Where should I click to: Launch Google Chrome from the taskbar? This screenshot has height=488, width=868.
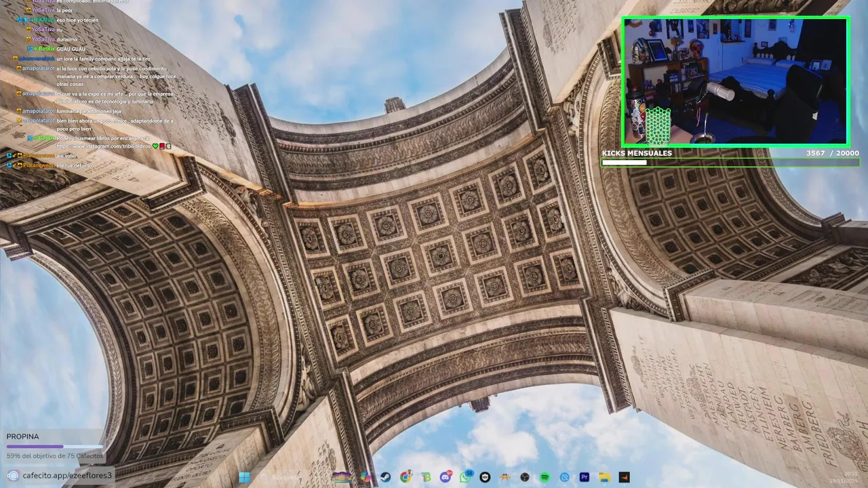coord(406,477)
